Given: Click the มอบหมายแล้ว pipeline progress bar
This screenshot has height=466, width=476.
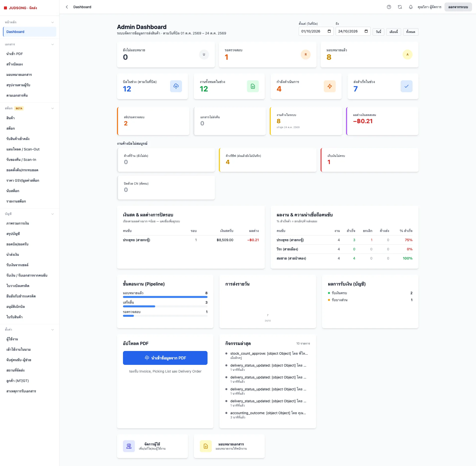Looking at the screenshot, I should click(x=165, y=297).
